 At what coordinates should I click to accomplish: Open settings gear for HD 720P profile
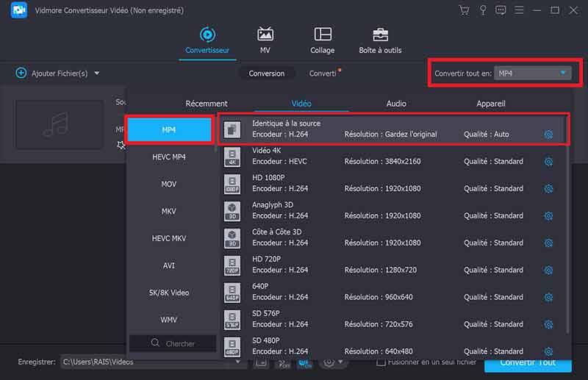click(x=548, y=270)
